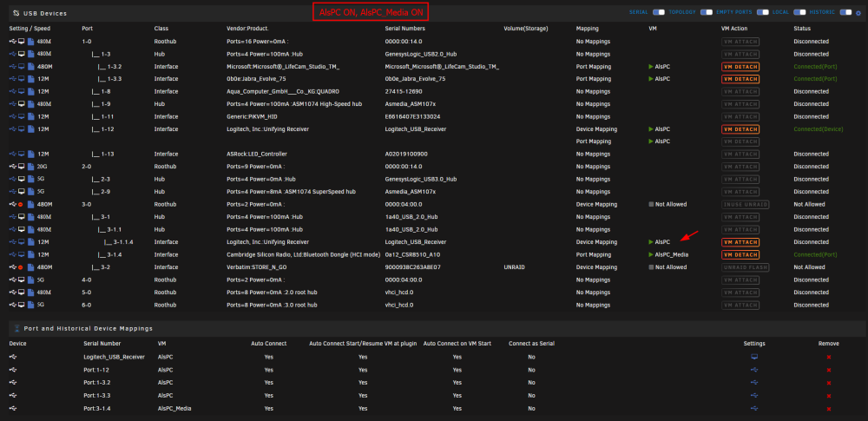Click document icon in port 1-3.2 row
The width and height of the screenshot is (868, 421).
tap(31, 67)
